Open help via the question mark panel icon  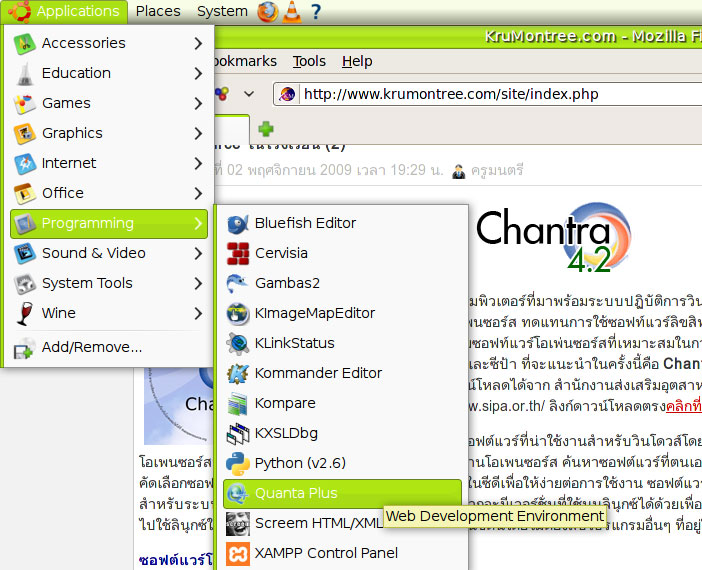click(x=316, y=11)
